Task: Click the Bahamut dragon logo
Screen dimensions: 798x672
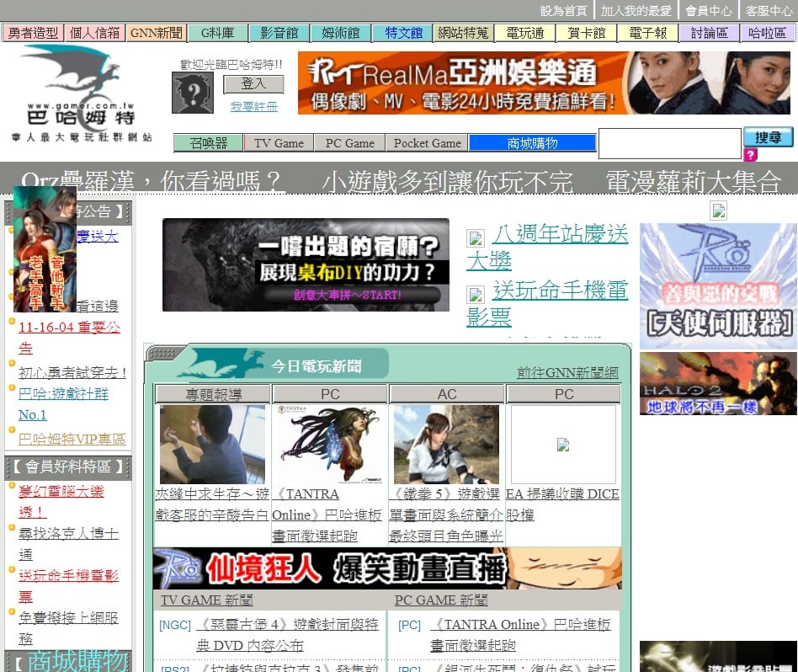Action: tap(81, 93)
